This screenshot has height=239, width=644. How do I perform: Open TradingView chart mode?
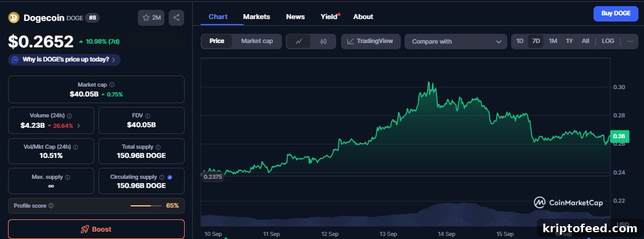pos(371,41)
